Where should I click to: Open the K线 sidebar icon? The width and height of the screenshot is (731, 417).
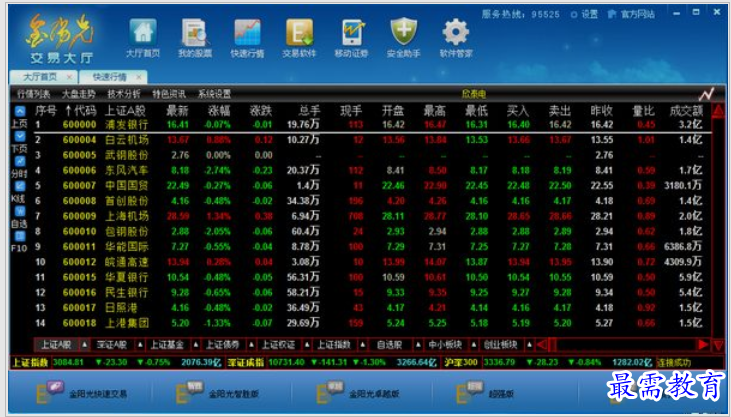pos(20,187)
